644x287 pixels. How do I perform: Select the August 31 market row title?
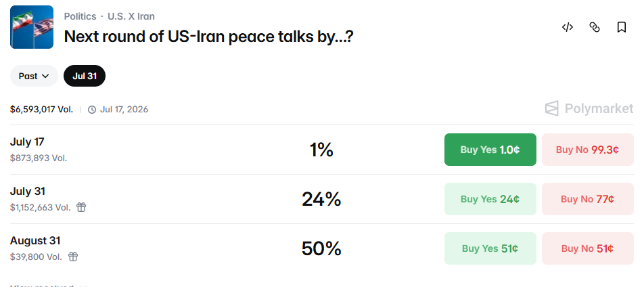click(x=35, y=240)
